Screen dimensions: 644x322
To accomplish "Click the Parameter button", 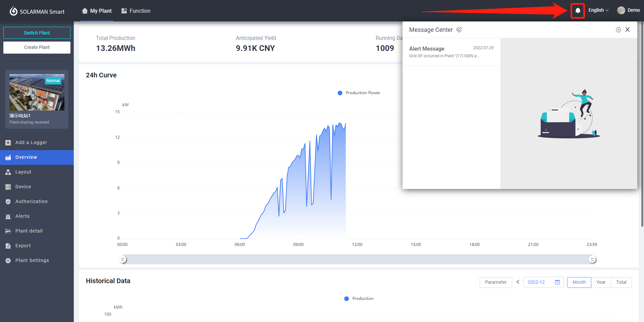I will click(x=496, y=282).
